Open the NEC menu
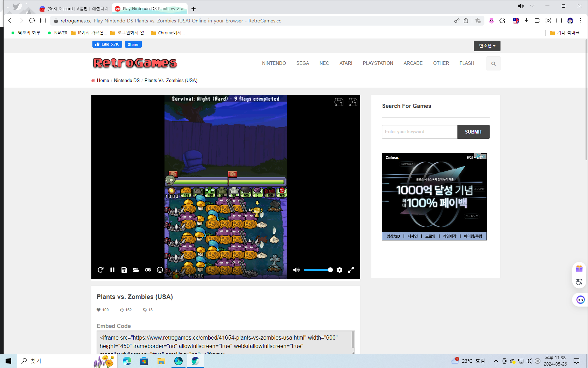 324,63
